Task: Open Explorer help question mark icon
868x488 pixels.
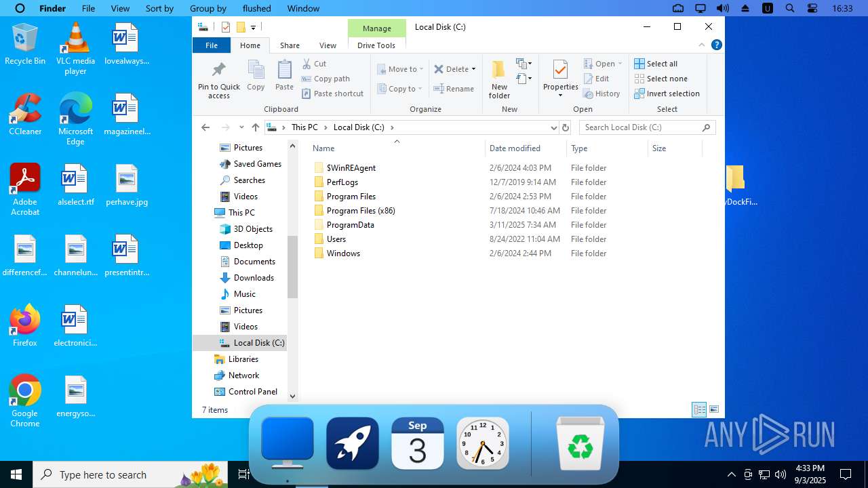Action: pos(716,45)
